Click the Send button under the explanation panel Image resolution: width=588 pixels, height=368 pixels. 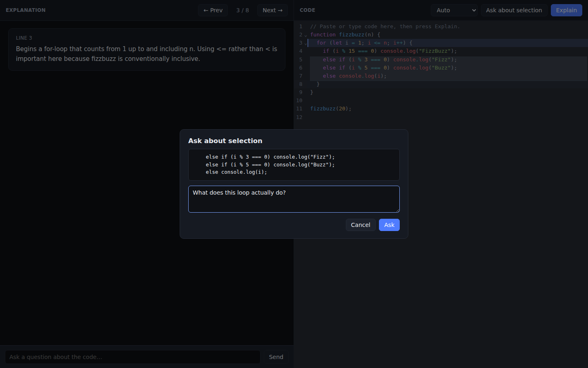[276, 357]
